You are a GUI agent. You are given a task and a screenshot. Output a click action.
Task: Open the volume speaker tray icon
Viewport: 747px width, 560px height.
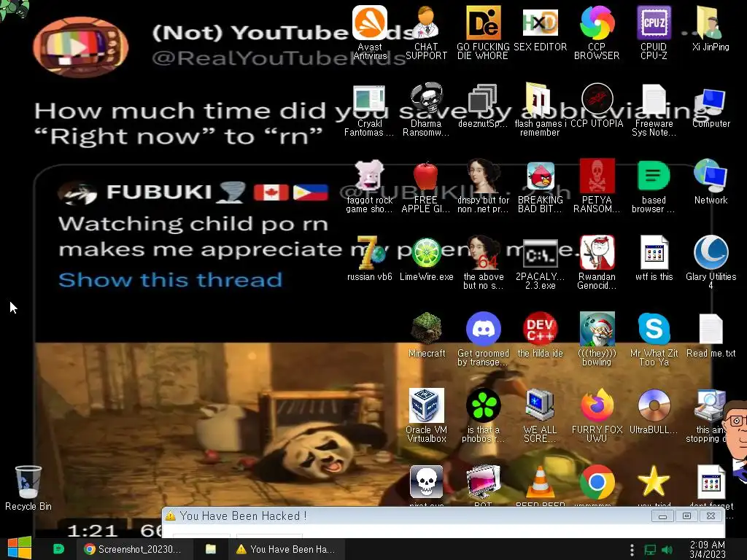[x=667, y=550]
